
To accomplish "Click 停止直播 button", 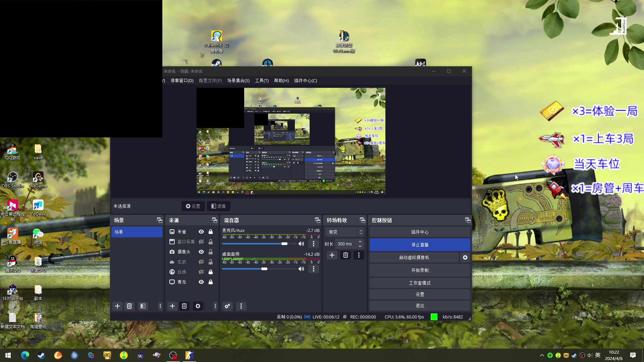I will (420, 245).
